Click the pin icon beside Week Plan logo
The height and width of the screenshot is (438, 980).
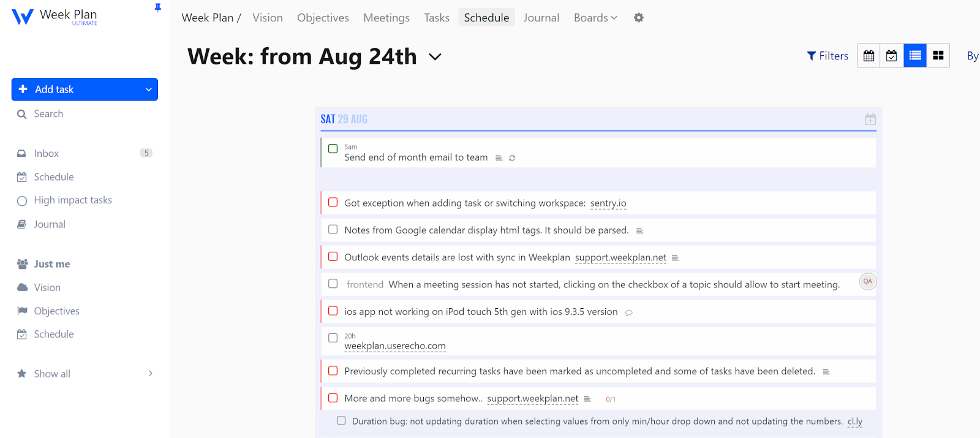[157, 8]
